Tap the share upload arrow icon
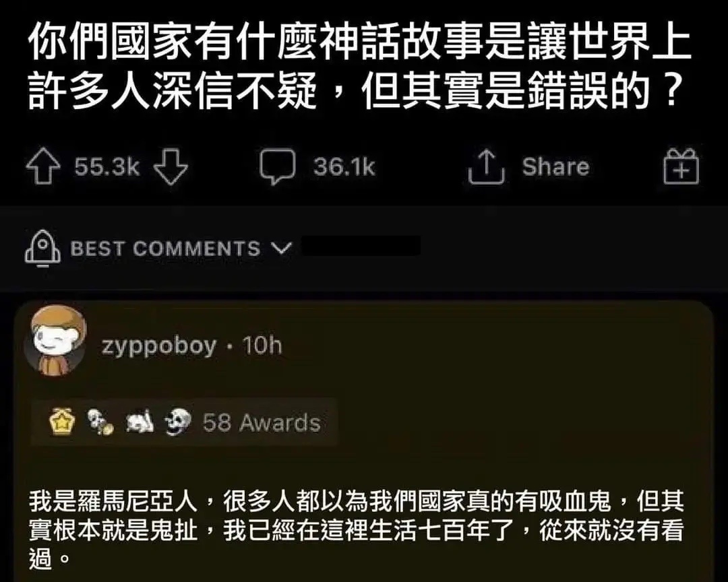728x582 pixels. coord(486,166)
